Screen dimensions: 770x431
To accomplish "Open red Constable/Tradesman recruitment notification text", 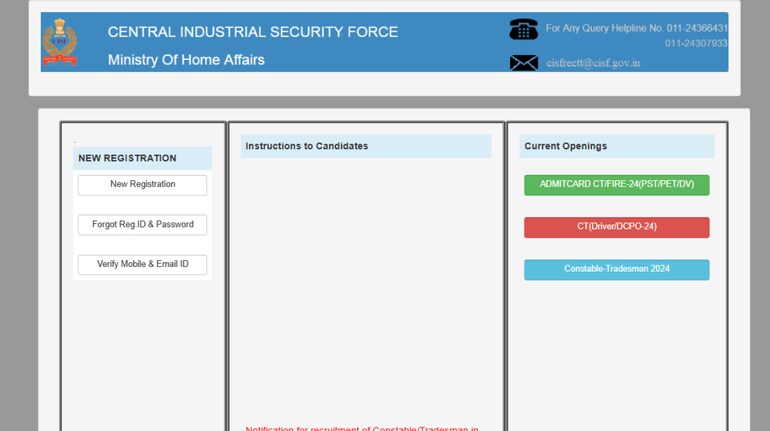I will point(362,428).
